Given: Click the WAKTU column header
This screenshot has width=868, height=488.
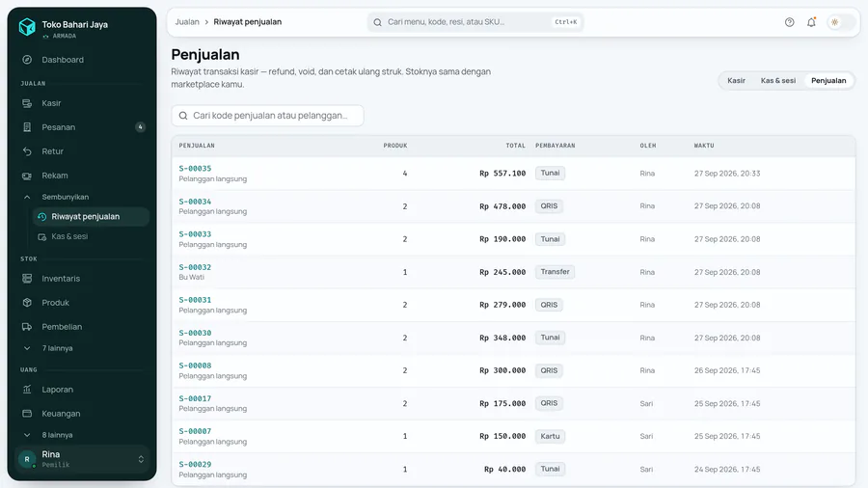Looking at the screenshot, I should [704, 146].
